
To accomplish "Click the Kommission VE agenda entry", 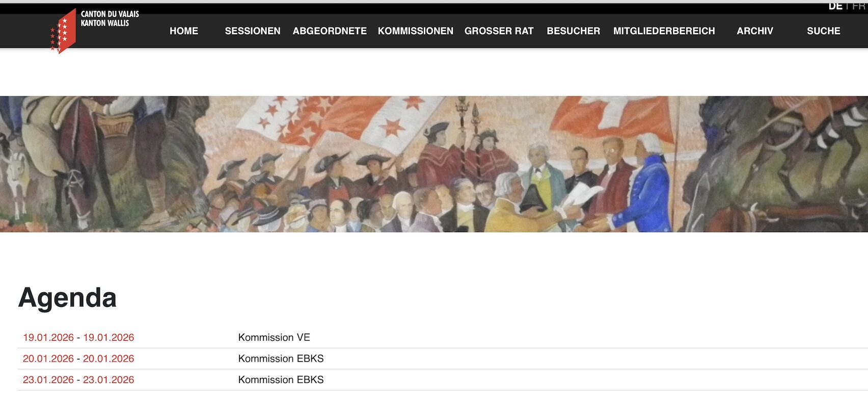I will coord(274,338).
